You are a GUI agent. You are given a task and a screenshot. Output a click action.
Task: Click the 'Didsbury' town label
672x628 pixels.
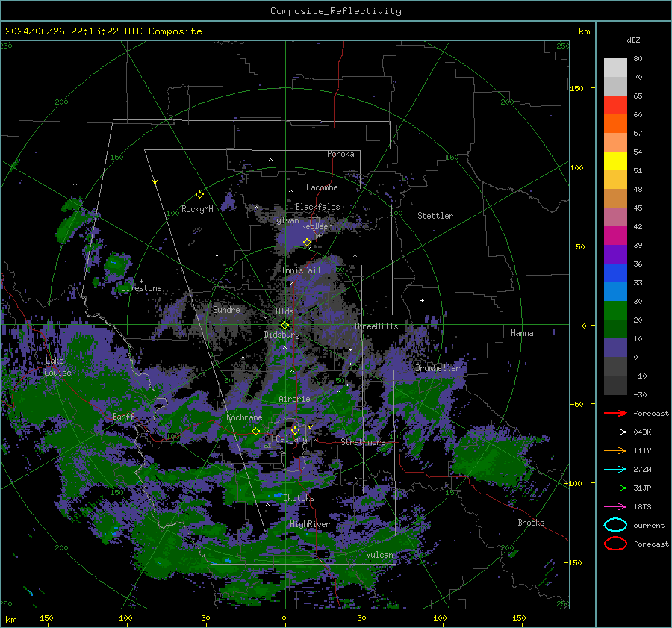pos(281,335)
